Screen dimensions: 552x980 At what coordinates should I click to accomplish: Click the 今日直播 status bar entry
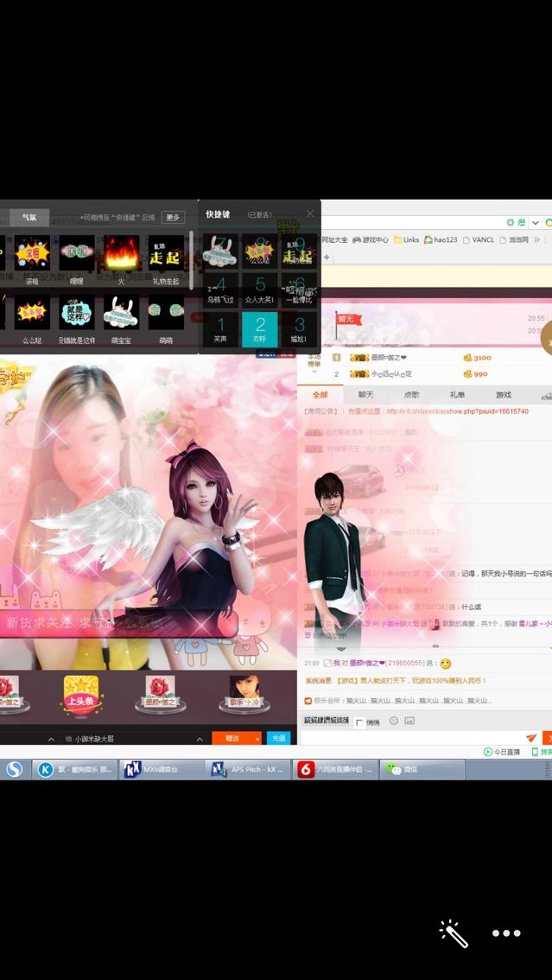point(502,752)
